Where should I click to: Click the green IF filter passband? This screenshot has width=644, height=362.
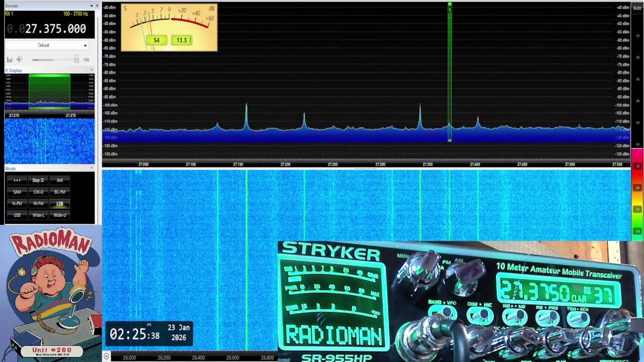49,92
